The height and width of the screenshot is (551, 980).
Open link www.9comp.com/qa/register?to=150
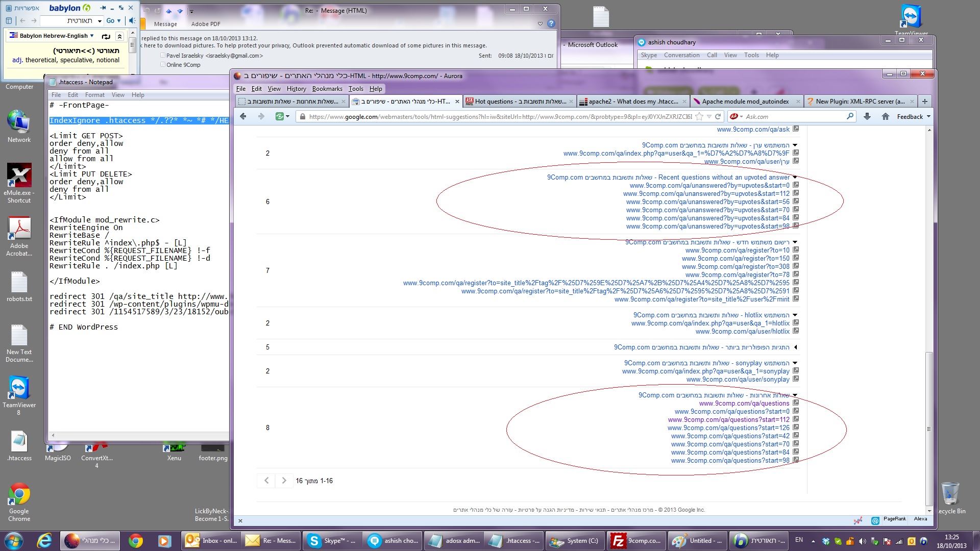736,259
